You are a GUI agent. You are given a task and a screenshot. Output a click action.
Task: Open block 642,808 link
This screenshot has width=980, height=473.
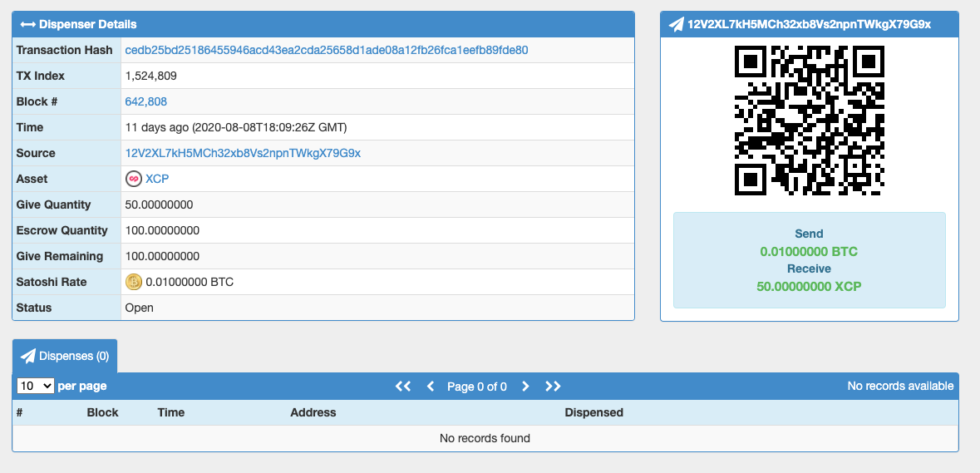coord(146,101)
